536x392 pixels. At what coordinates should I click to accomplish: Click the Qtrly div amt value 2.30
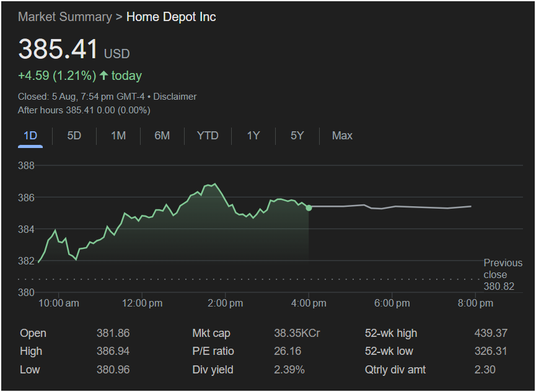click(485, 370)
